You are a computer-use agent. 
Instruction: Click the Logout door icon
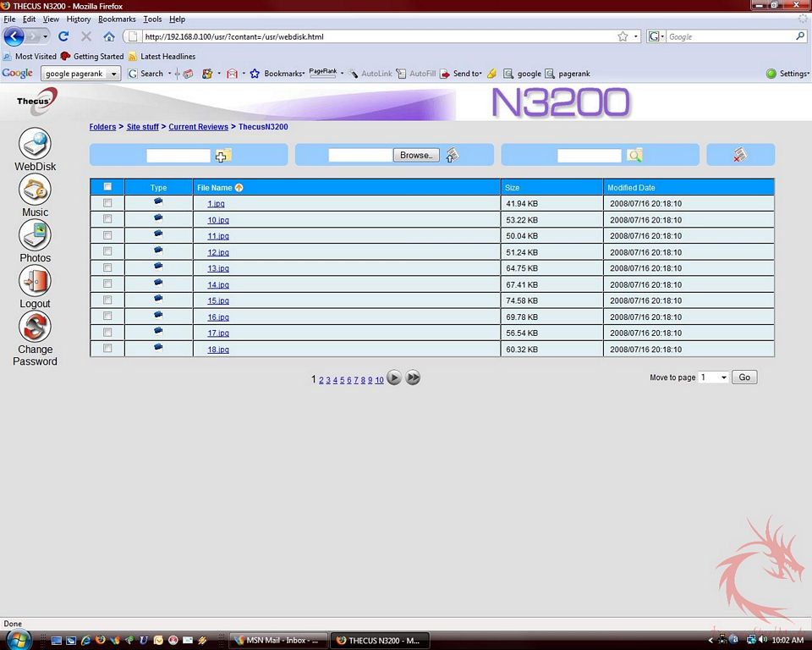click(35, 280)
